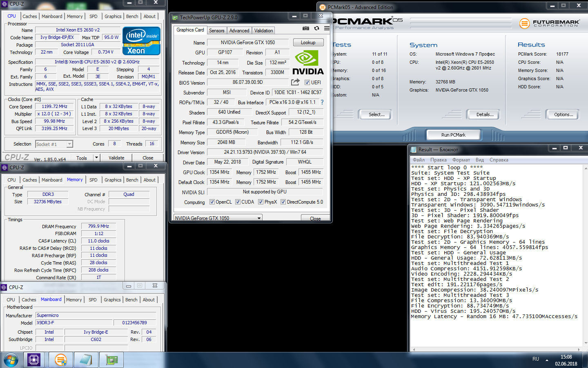Toggle the UEFI checkbox in GPU-Z
The height and width of the screenshot is (368, 588).
pyautogui.click(x=307, y=83)
